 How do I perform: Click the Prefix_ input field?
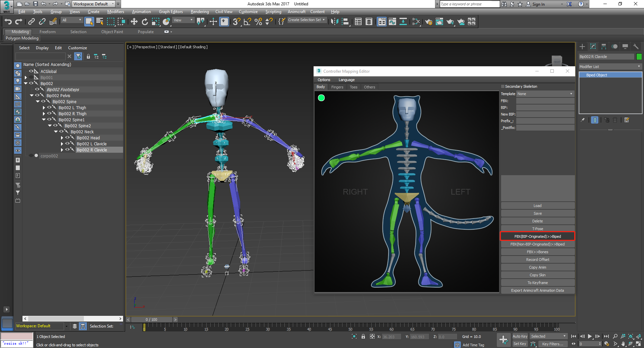tap(545, 121)
